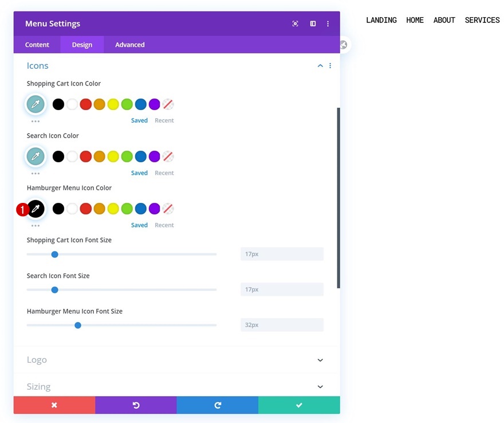Click Hamburger Menu Icon Font Size slider handle
This screenshot has width=504, height=423.
[78, 325]
